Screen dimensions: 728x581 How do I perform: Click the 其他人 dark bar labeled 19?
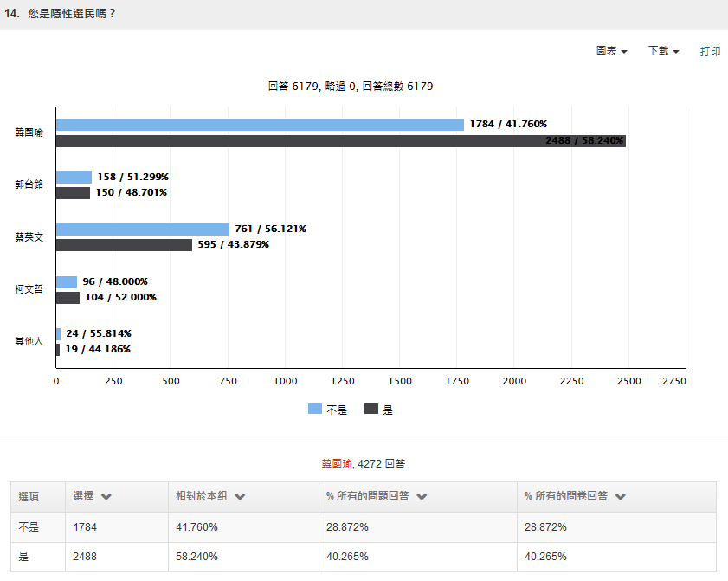[58, 350]
